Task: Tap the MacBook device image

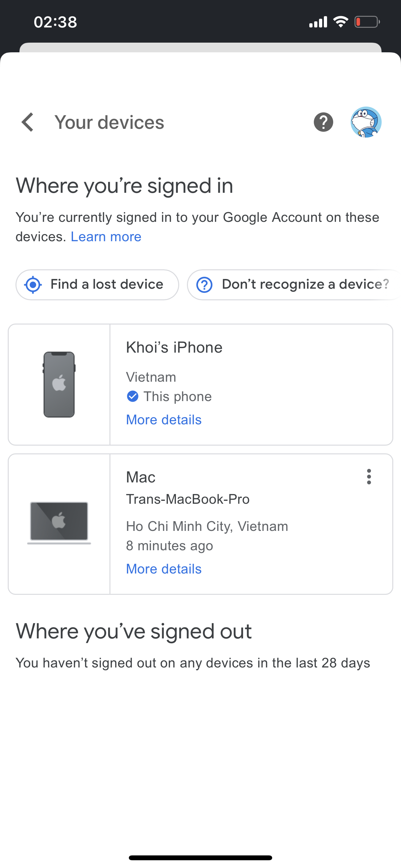Action: tap(59, 522)
